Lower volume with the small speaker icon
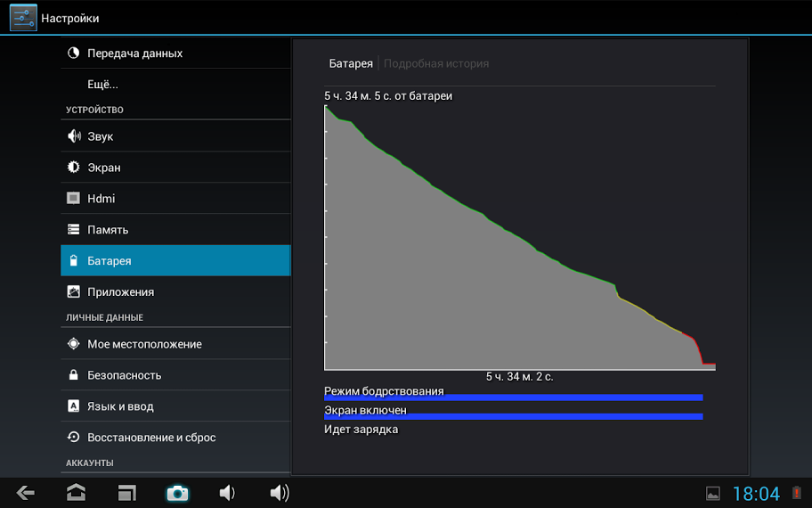This screenshot has width=812, height=508. click(227, 493)
